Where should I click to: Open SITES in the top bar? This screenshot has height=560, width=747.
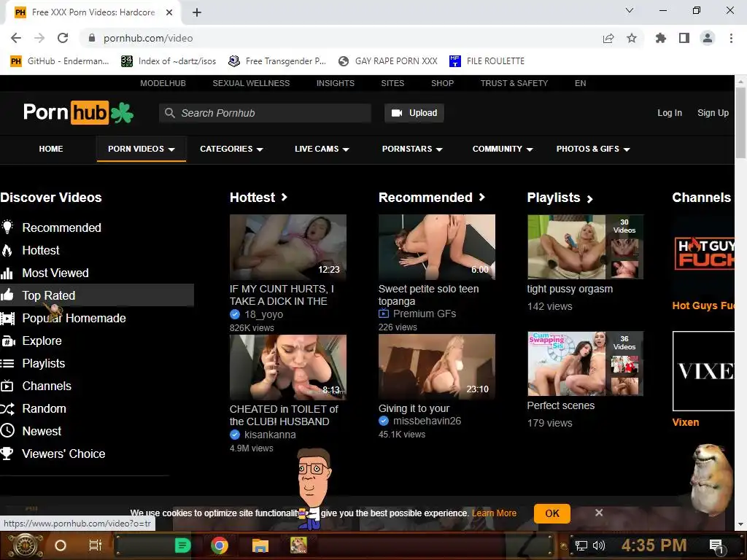[392, 83]
